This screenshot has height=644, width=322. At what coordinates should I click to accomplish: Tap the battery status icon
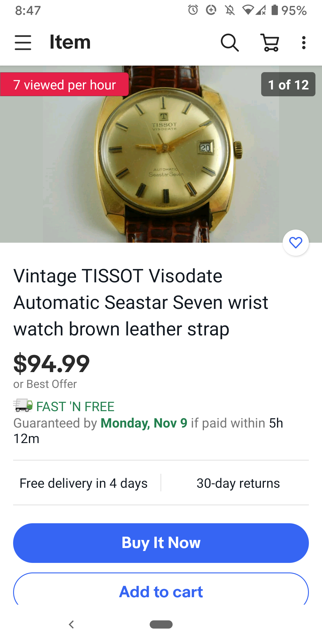point(275,10)
